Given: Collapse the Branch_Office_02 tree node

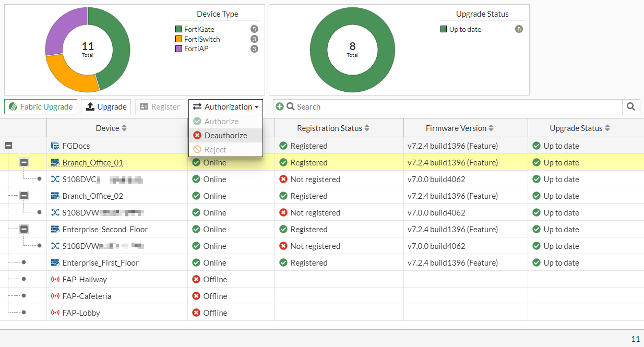Looking at the screenshot, I should (x=24, y=196).
